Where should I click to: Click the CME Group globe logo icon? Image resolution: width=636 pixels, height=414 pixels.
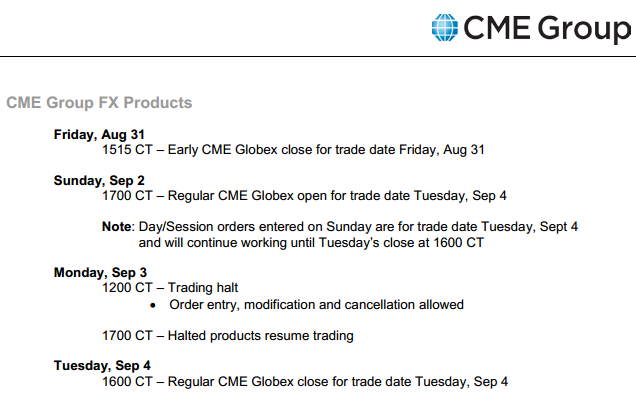tap(445, 28)
